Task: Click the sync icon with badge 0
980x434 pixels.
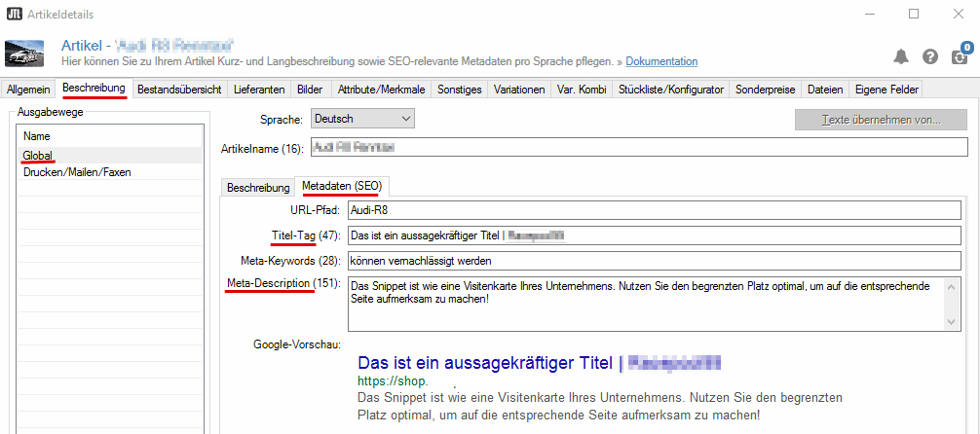Action: pos(959,54)
